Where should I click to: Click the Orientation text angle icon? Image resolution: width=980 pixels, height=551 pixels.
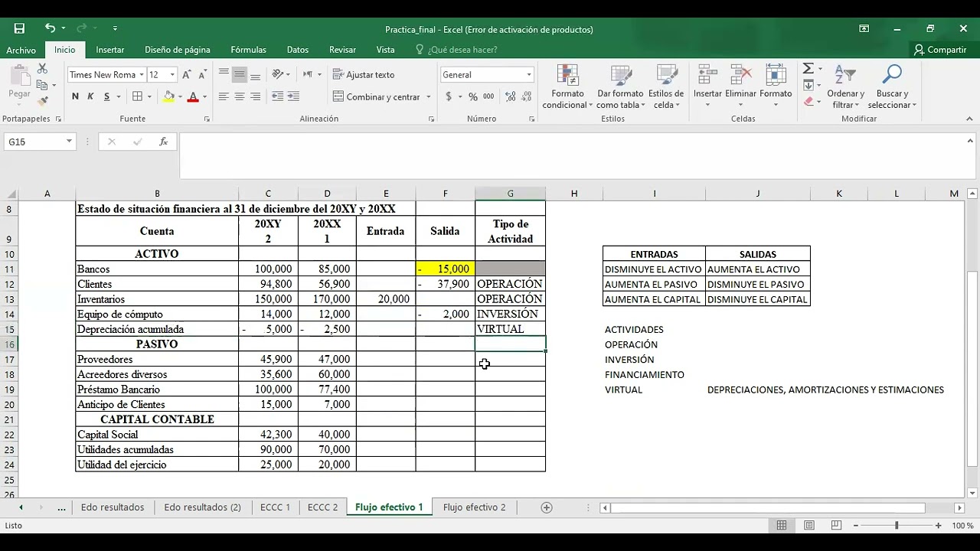point(278,74)
